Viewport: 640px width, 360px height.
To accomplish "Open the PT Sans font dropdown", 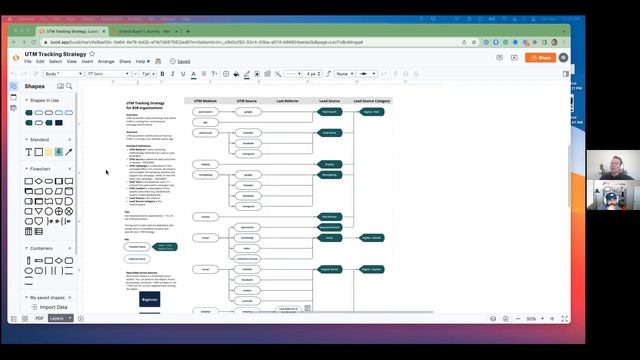I will pyautogui.click(x=108, y=74).
